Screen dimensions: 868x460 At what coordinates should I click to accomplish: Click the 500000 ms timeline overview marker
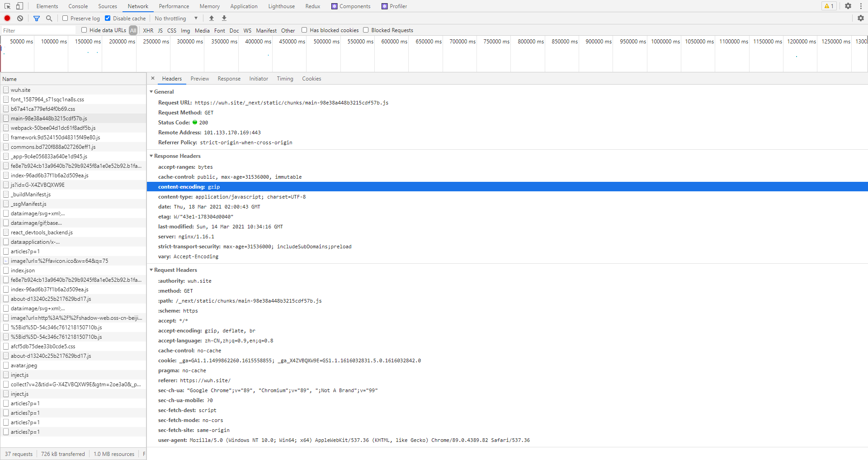[326, 41]
